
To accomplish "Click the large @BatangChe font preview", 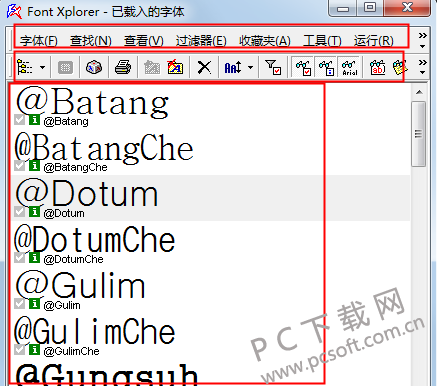I will (104, 149).
